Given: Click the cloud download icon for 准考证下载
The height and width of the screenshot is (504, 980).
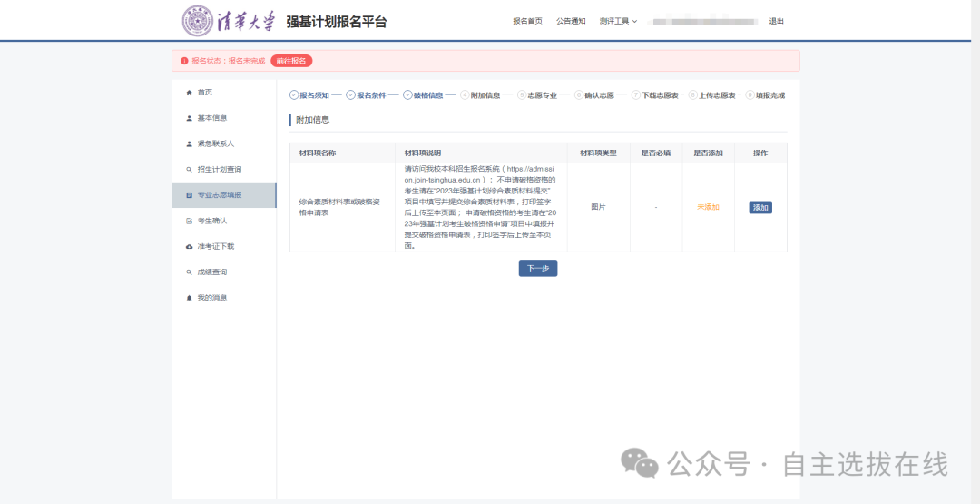Looking at the screenshot, I should (189, 246).
